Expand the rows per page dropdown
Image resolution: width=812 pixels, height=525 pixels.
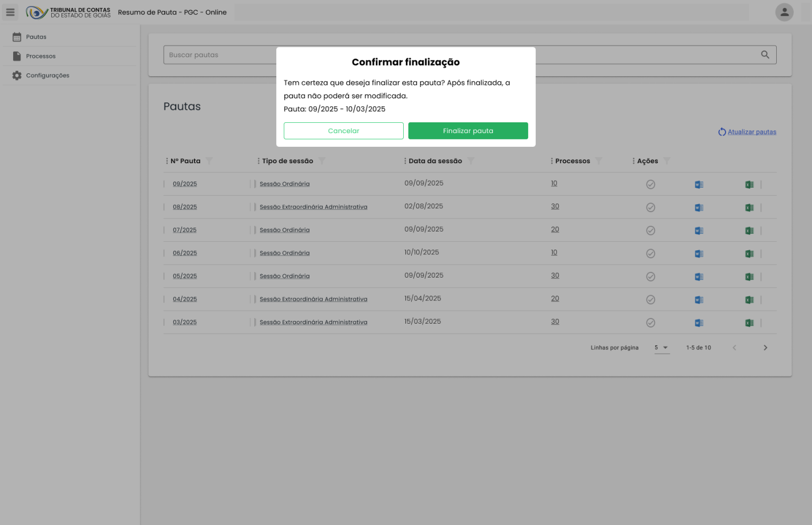point(662,348)
